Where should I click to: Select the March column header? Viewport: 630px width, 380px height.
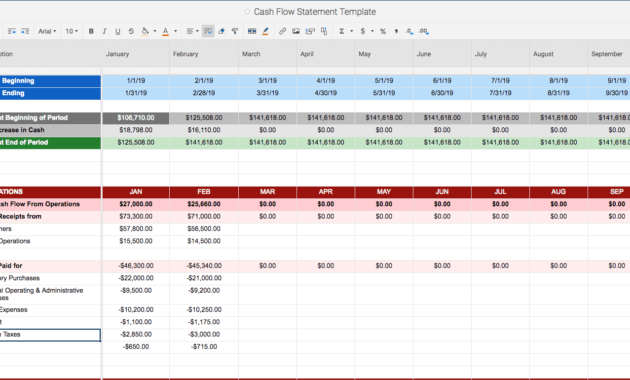tap(268, 53)
